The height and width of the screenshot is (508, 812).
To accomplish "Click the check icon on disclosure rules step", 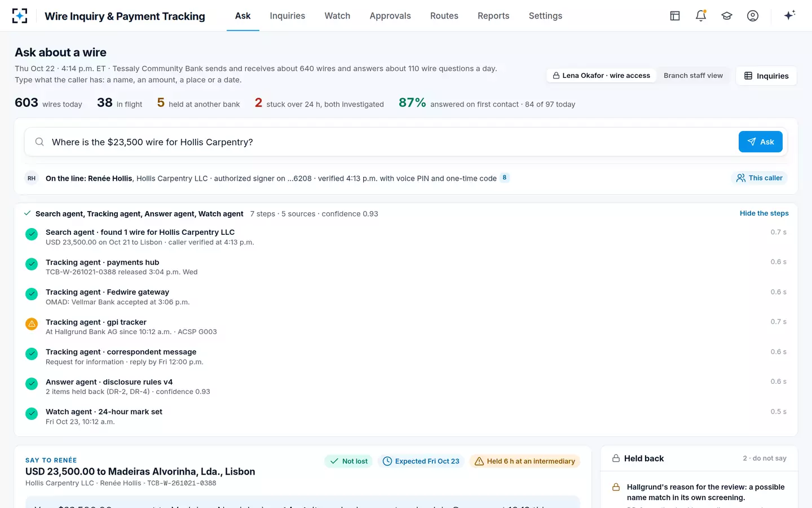I will [x=32, y=384].
